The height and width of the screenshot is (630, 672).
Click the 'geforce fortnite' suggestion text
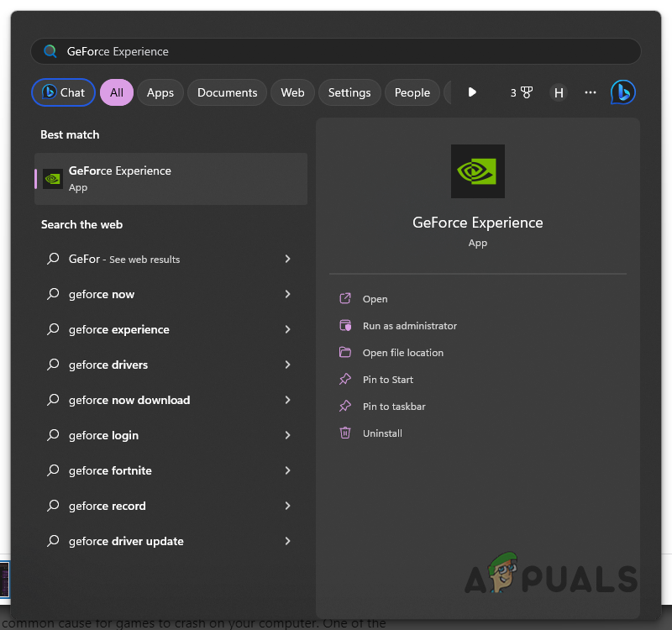(110, 470)
